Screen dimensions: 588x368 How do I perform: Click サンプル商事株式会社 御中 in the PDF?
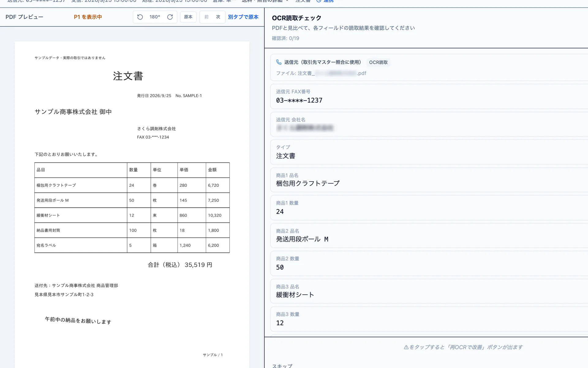tap(73, 112)
